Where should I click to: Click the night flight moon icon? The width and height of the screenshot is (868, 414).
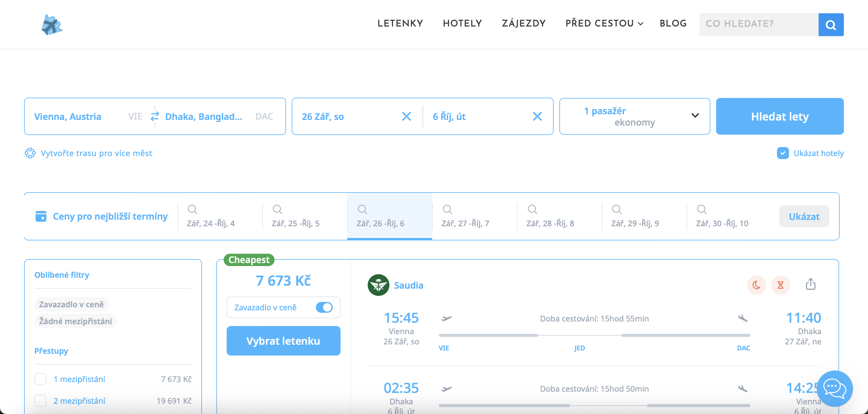pyautogui.click(x=756, y=285)
